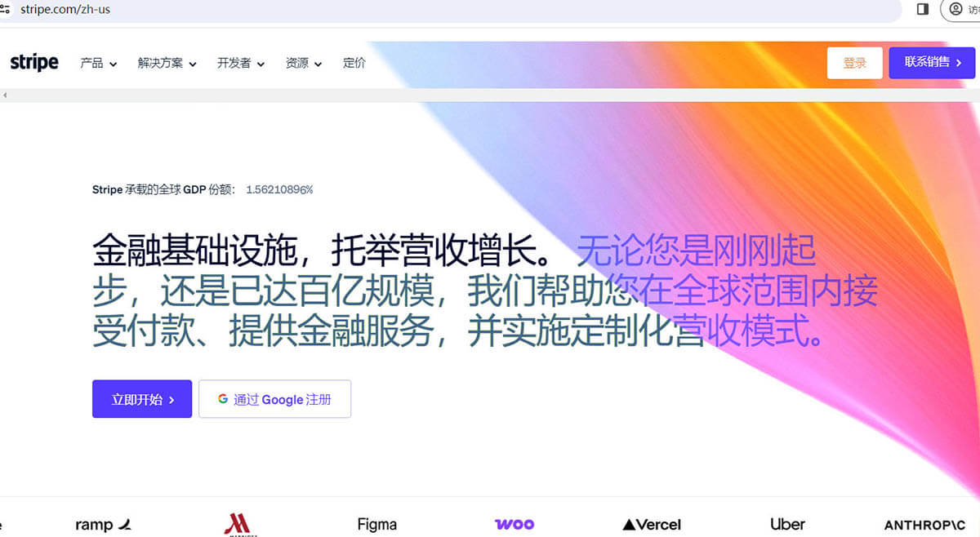980x537 pixels.
Task: Click the guest profile avatar in the browser
Action: click(956, 10)
